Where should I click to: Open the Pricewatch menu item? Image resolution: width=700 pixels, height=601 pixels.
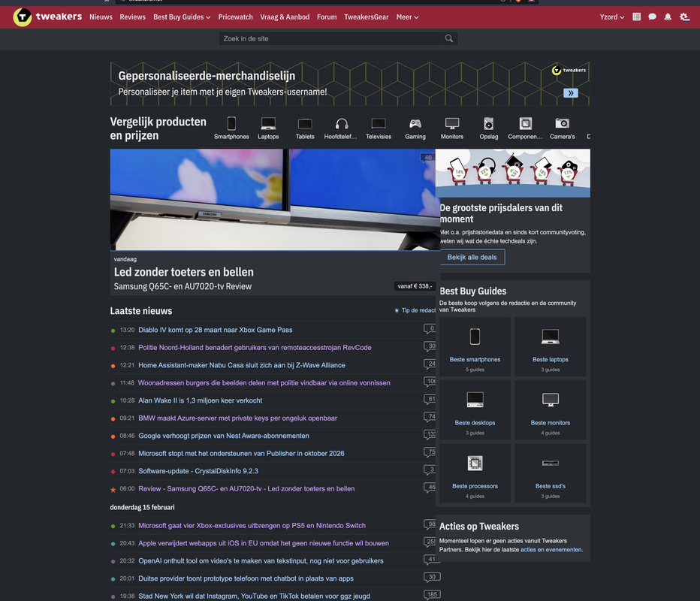click(235, 17)
